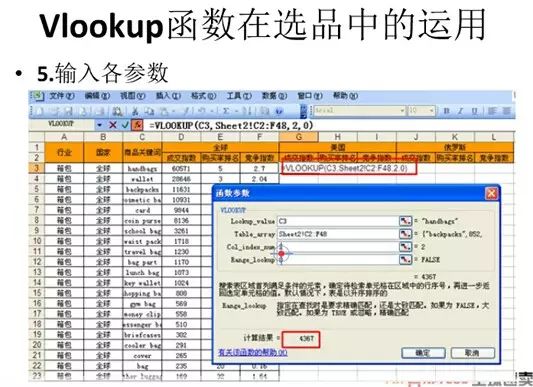Open the font size dropdown
The image size is (533, 387).
(x=431, y=111)
